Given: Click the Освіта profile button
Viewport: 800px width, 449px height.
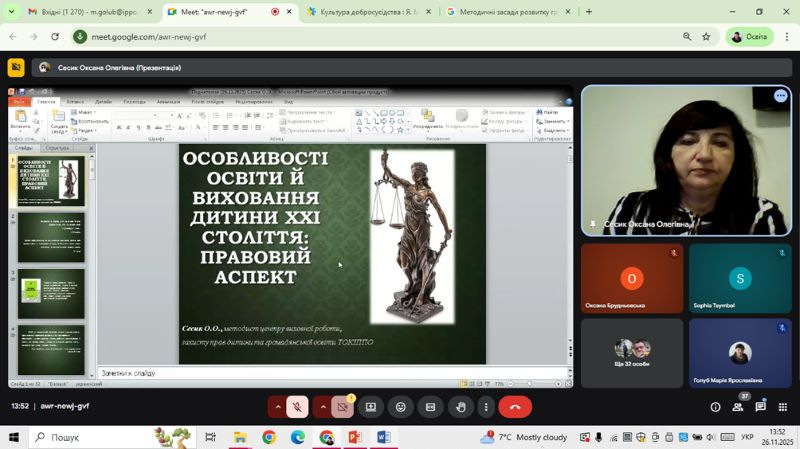Looking at the screenshot, I should (x=749, y=37).
